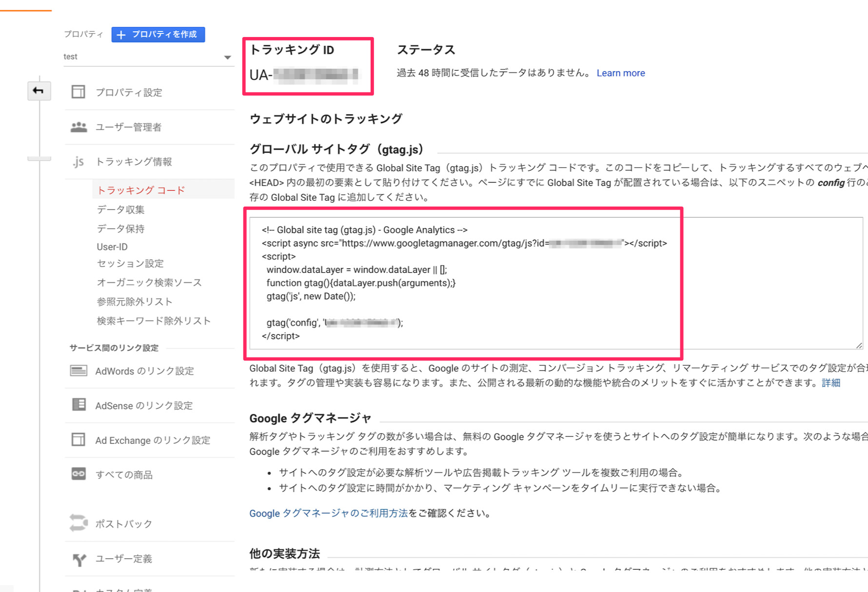The height and width of the screenshot is (592, 868).
Task: Open ユーザー管理者 menu item
Action: (128, 127)
